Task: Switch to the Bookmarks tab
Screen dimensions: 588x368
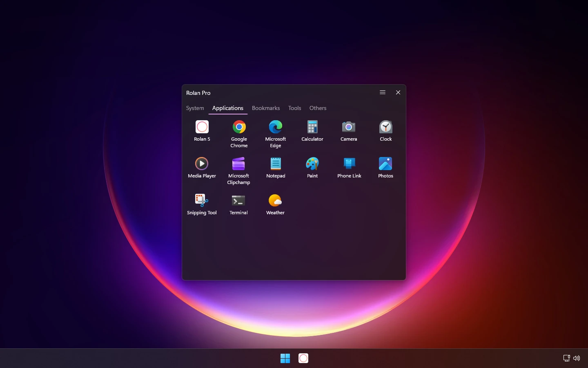Action: [x=266, y=108]
